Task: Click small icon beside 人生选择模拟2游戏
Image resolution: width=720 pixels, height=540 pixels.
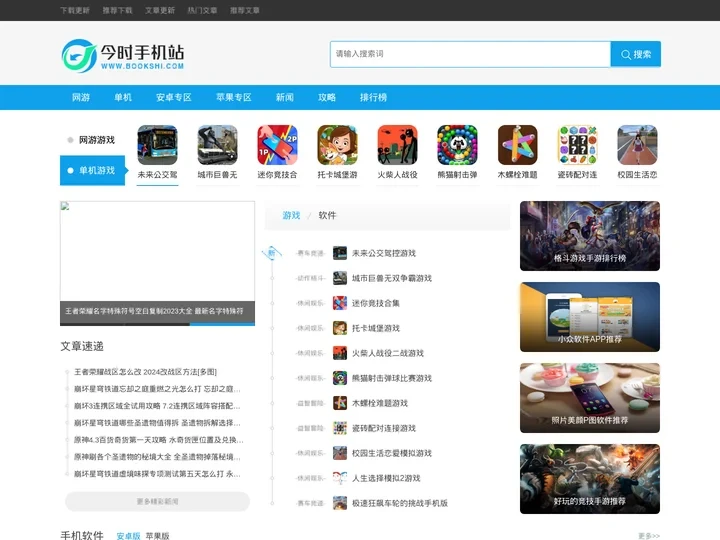Action: pyautogui.click(x=340, y=478)
